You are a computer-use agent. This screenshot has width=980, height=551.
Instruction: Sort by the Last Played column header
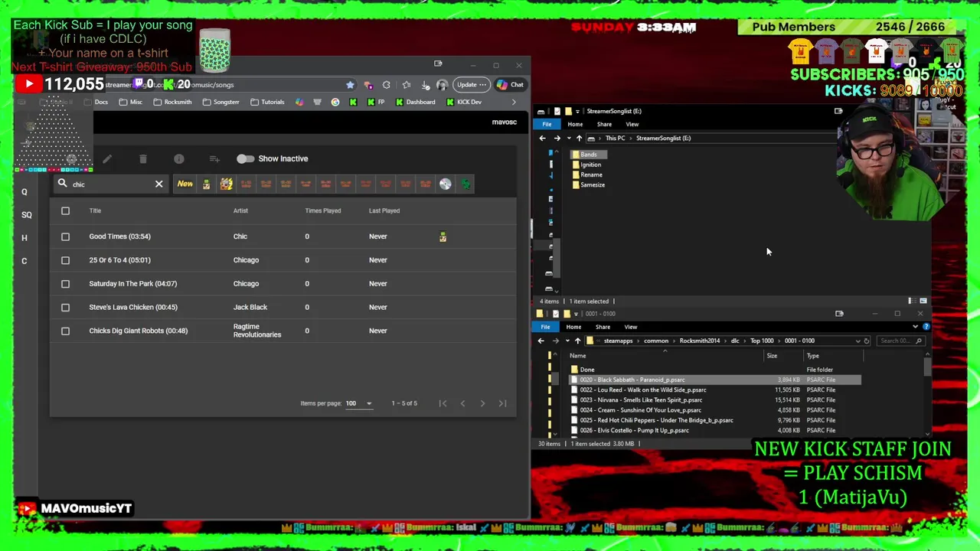(x=384, y=210)
